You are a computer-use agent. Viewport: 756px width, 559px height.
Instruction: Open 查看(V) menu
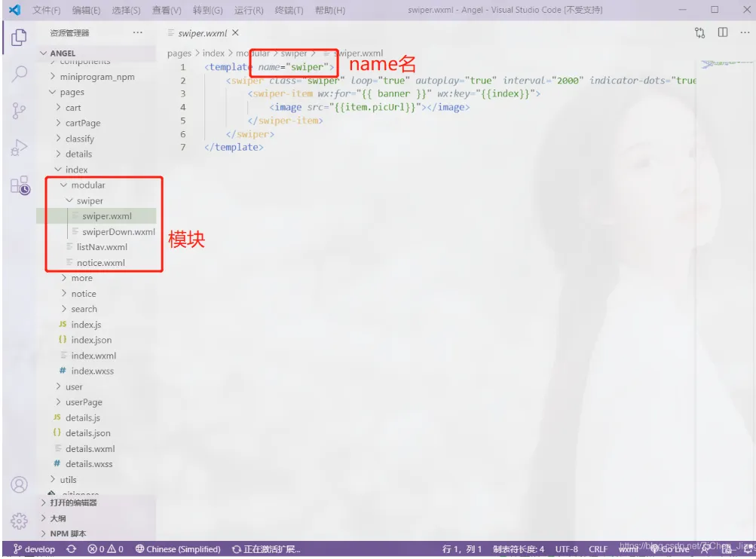pos(167,10)
